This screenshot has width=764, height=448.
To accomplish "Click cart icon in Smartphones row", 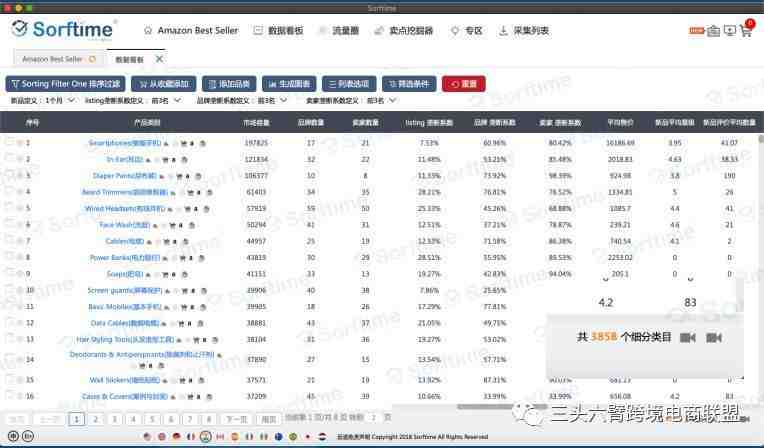I will point(184,143).
